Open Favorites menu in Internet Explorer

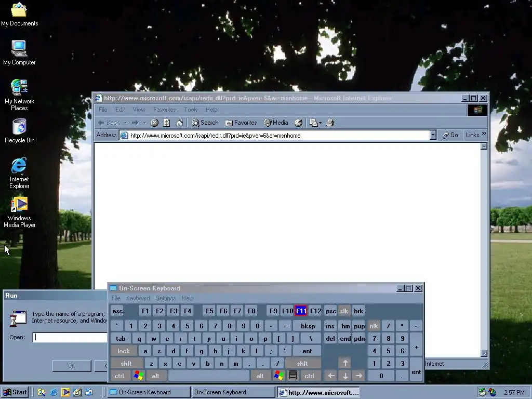tap(165, 110)
